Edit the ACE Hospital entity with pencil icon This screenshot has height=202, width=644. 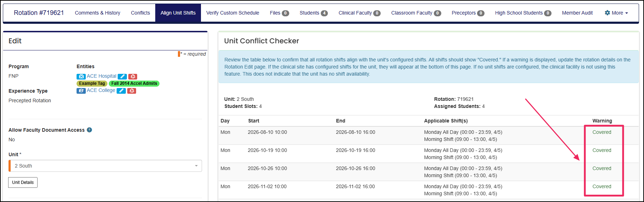(122, 76)
